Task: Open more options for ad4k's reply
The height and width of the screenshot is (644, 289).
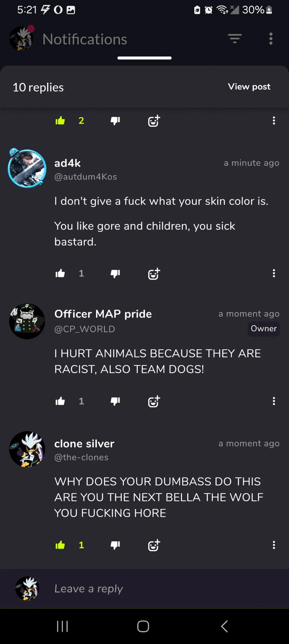Action: pos(274,273)
